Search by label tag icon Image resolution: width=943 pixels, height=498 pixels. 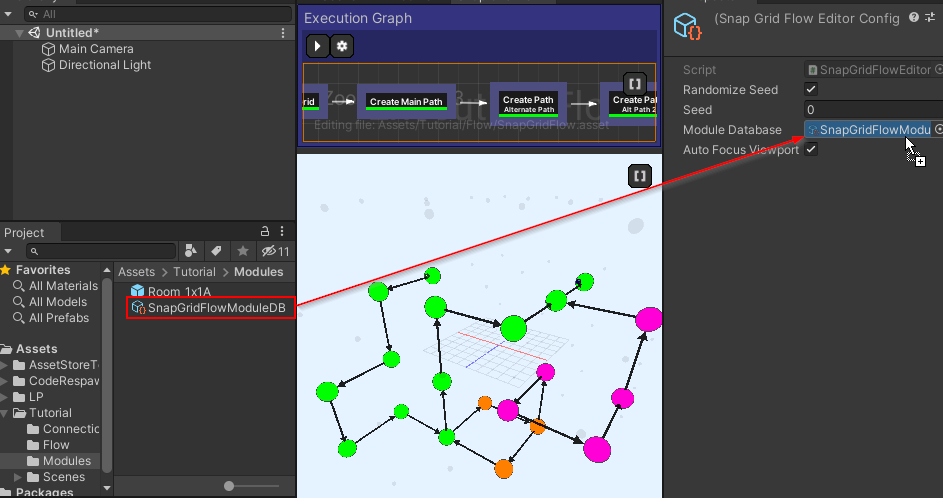[217, 251]
